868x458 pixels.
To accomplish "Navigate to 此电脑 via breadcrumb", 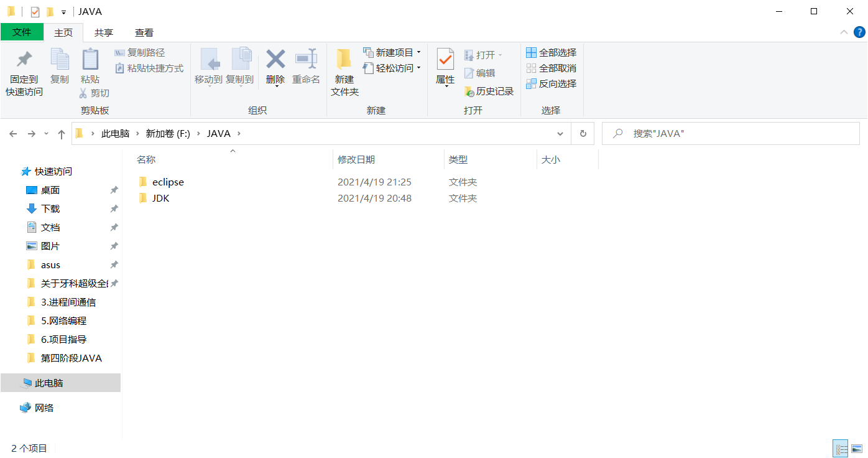I will (116, 133).
